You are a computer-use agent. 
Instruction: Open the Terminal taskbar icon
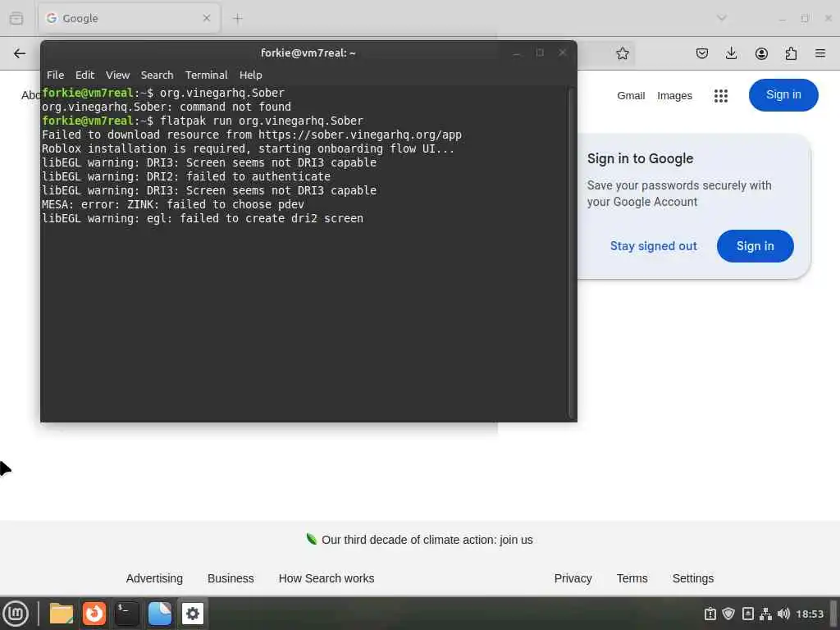point(127,614)
